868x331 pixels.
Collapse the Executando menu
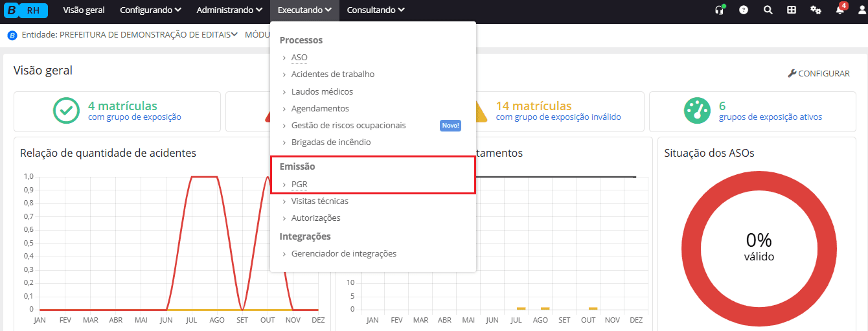click(304, 10)
